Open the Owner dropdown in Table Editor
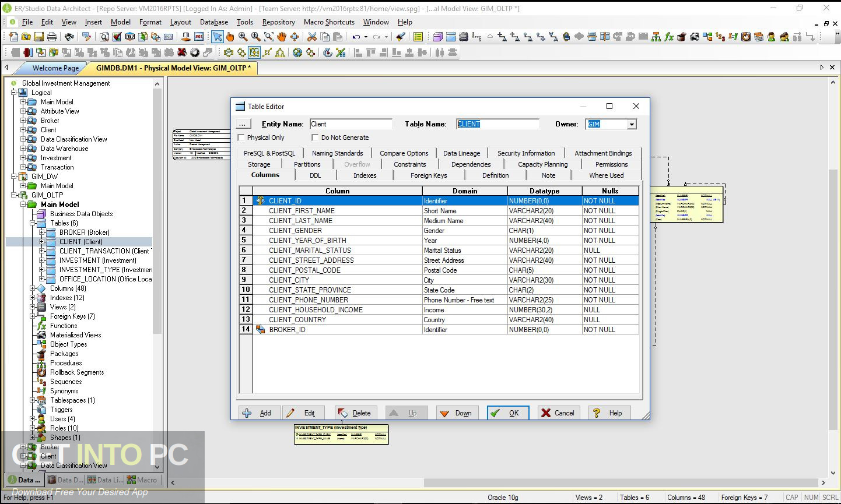The image size is (841, 504). pos(631,124)
